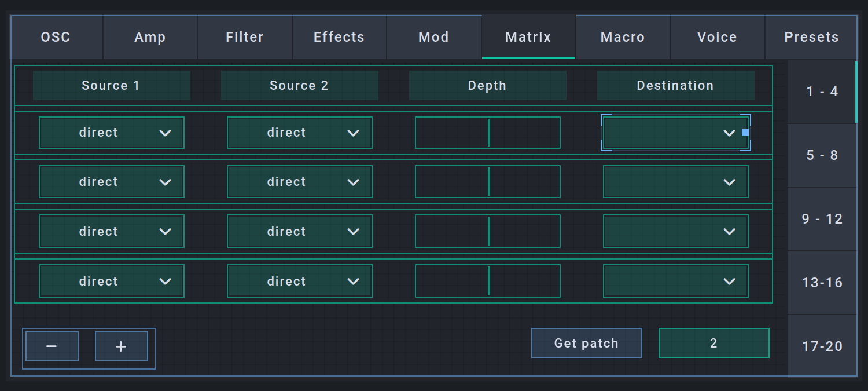The height and width of the screenshot is (391, 868).
Task: Switch to the OSC tab
Action: [56, 37]
